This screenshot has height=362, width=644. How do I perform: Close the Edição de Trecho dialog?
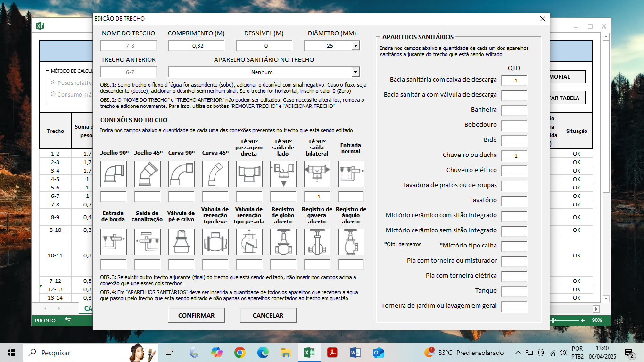(542, 19)
